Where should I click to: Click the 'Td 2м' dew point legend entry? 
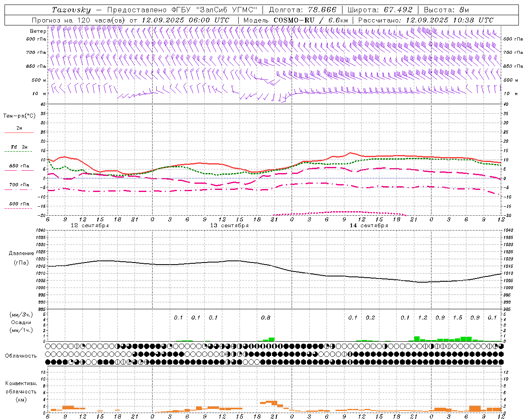[19, 147]
